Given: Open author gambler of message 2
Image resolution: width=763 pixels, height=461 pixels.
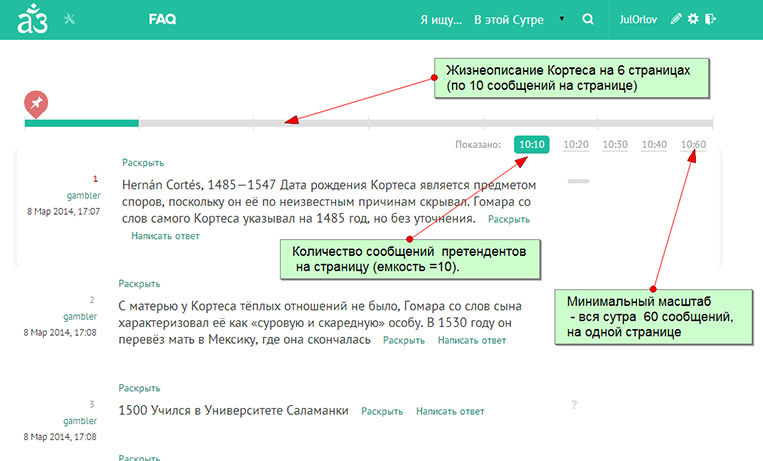Looking at the screenshot, I should tap(80, 316).
